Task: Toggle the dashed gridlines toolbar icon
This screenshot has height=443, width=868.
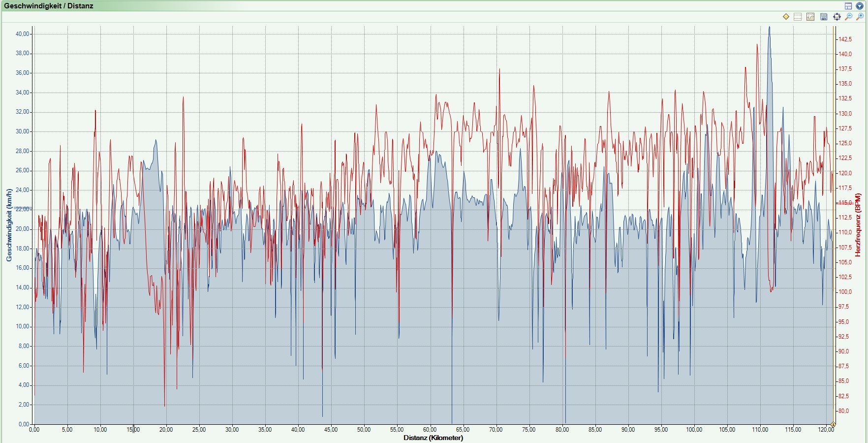Action: pyautogui.click(x=798, y=17)
